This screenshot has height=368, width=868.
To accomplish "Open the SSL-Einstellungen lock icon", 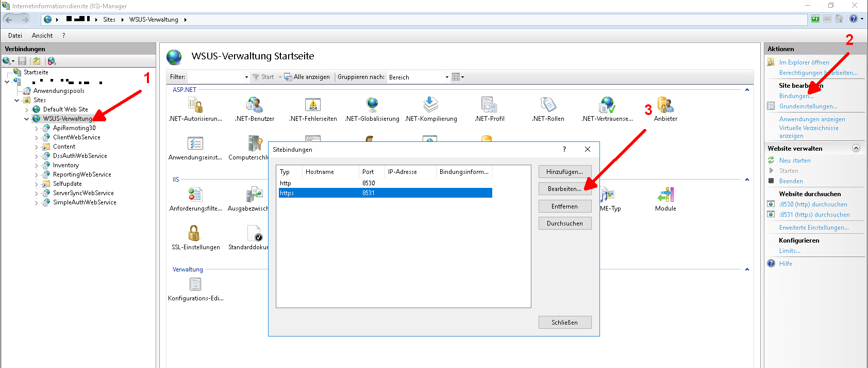I will (194, 234).
